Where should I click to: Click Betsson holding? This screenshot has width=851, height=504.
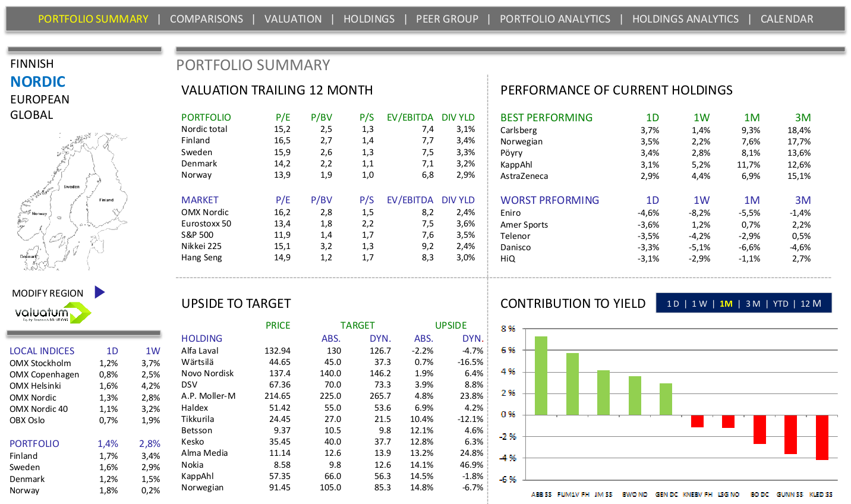pyautogui.click(x=197, y=430)
